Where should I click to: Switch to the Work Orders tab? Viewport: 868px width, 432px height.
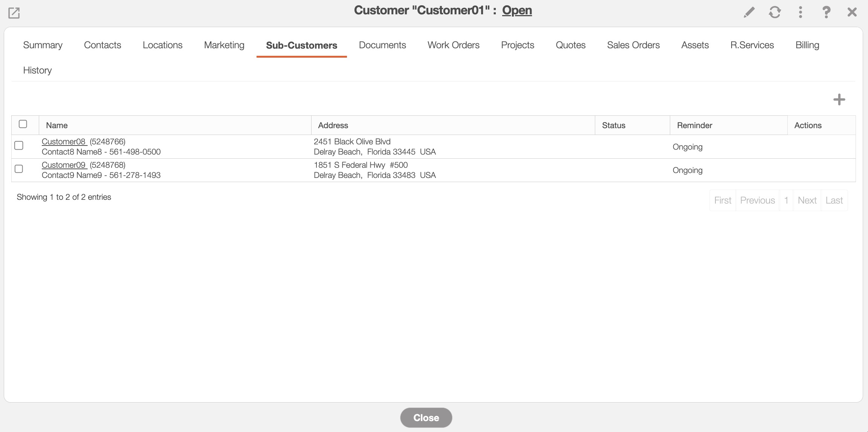click(x=453, y=45)
